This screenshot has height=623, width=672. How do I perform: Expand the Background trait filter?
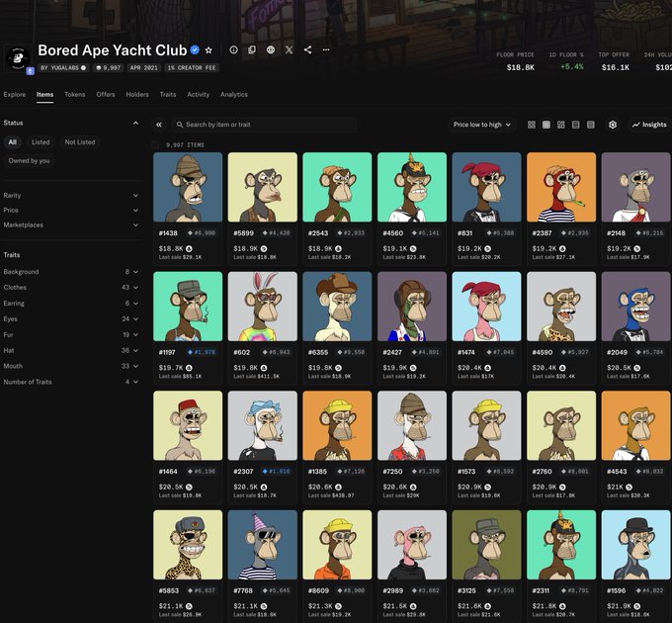(x=71, y=272)
